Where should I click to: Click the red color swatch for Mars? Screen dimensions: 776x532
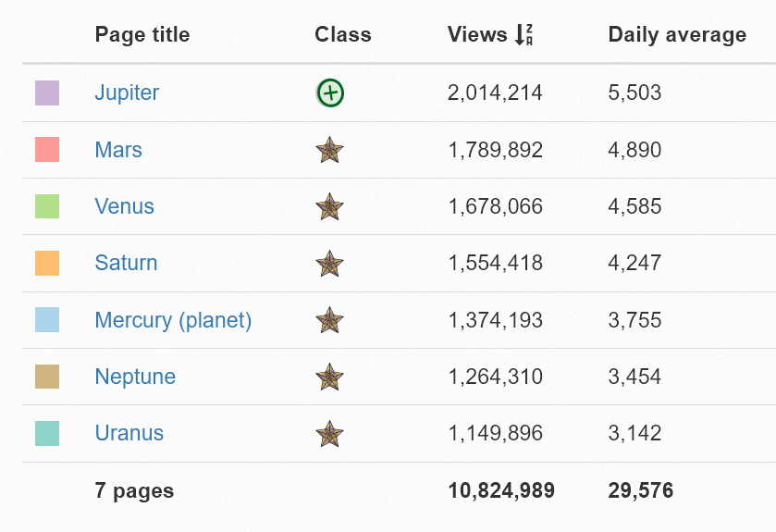pos(47,150)
